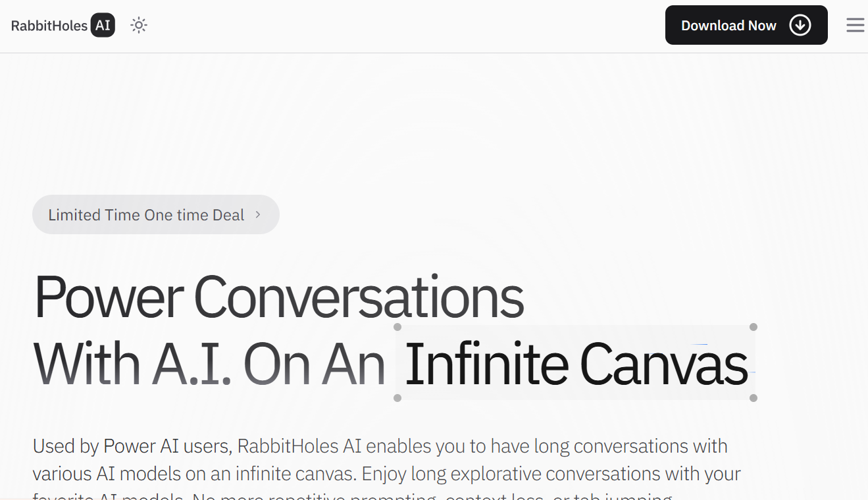Image resolution: width=868 pixels, height=500 pixels.
Task: Click the chevron arrow in the deal pill
Action: tap(257, 214)
